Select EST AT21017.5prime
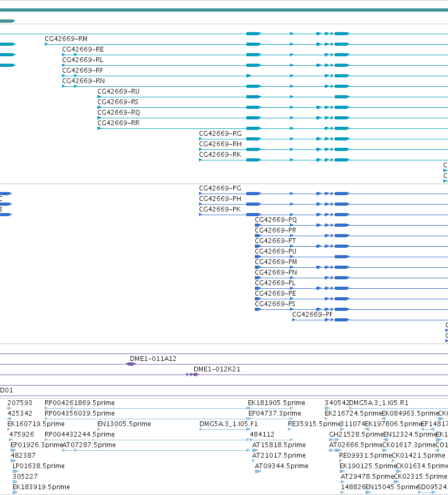Screen dimensions: 448x495 coord(279,456)
